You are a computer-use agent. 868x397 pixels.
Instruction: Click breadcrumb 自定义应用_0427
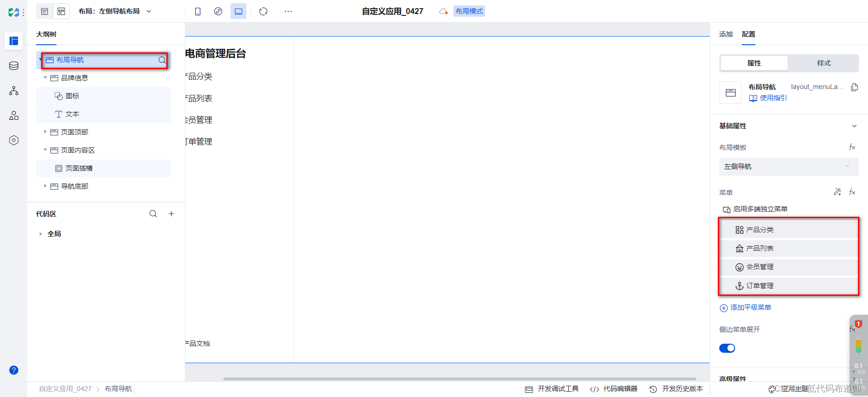click(66, 389)
